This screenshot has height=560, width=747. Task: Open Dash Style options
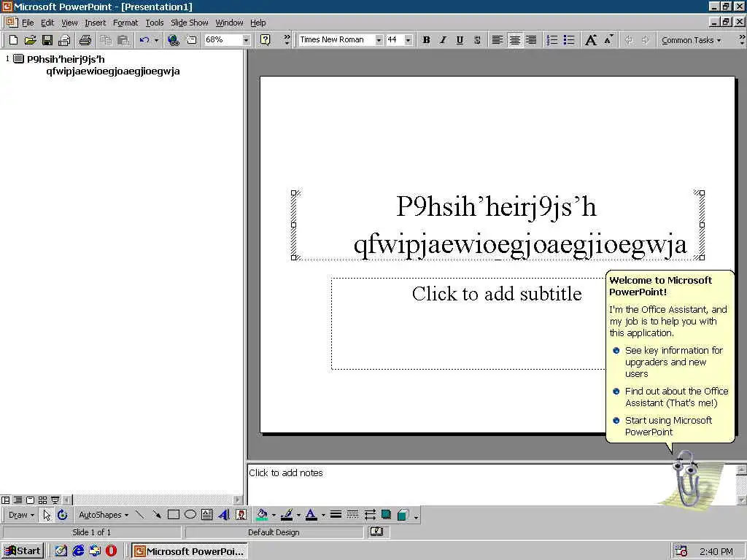point(352,515)
